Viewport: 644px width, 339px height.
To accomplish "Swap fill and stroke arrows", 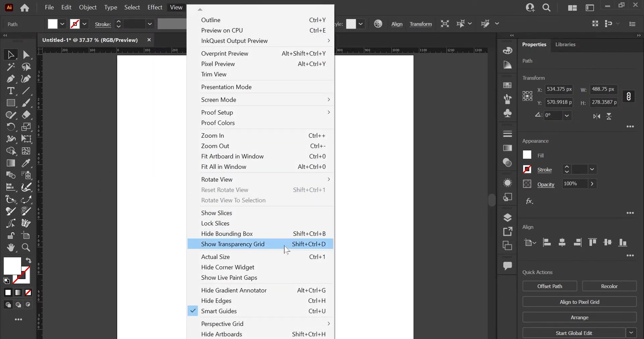I will coord(29,261).
